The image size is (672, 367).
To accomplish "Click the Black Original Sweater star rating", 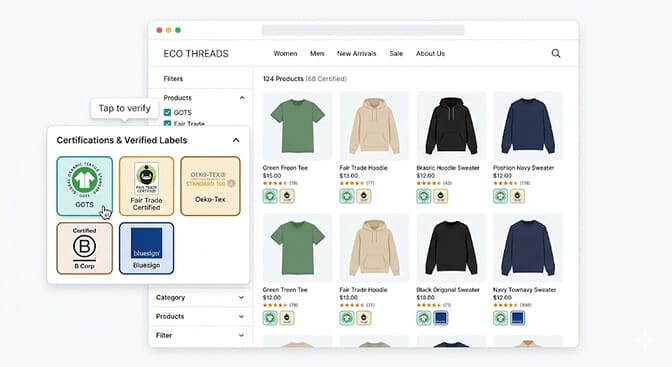I will coord(429,305).
